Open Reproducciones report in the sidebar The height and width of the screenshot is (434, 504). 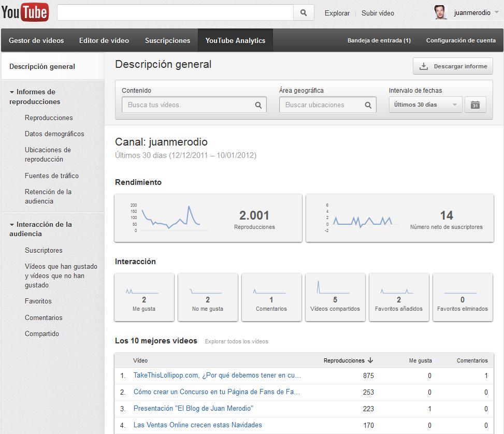pyautogui.click(x=49, y=118)
